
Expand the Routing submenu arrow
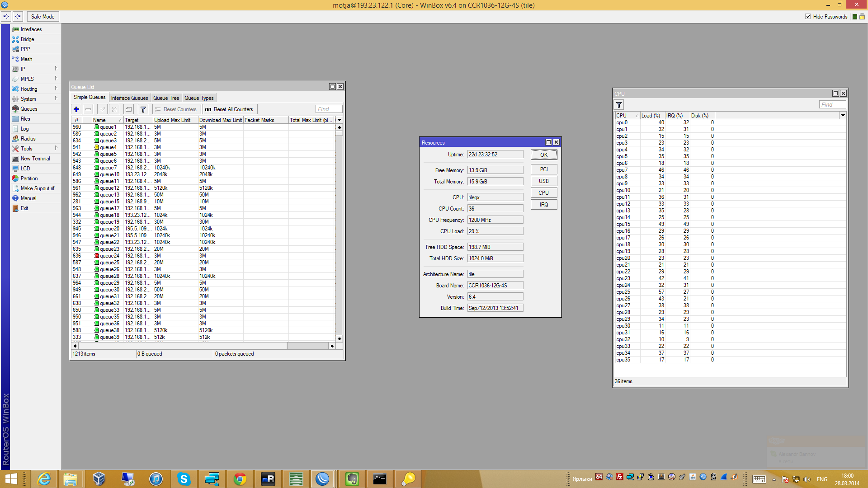pos(56,89)
